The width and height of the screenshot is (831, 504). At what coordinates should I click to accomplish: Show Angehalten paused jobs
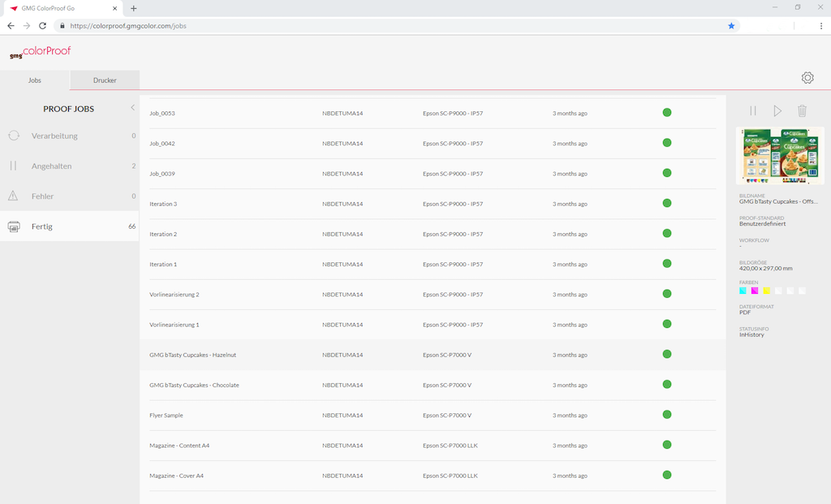(52, 166)
